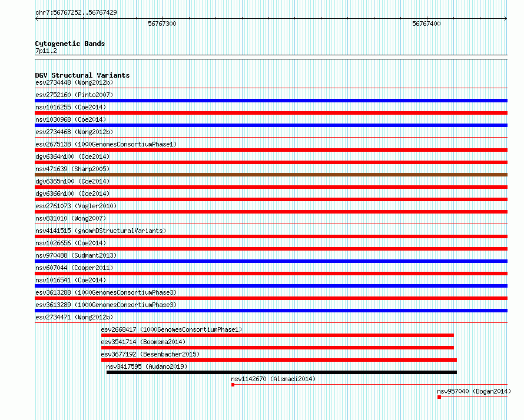Click the blue nsv970488 Sudmant2013 bar

[x=271, y=261]
